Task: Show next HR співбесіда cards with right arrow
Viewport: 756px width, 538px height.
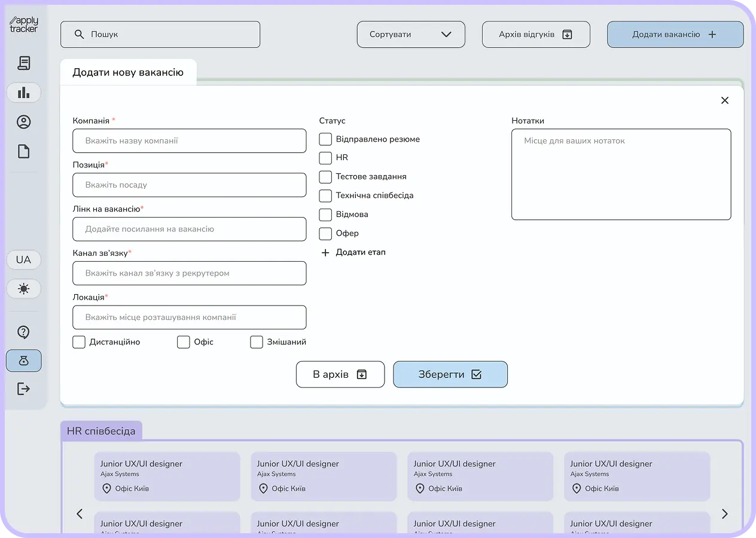Action: (x=725, y=513)
